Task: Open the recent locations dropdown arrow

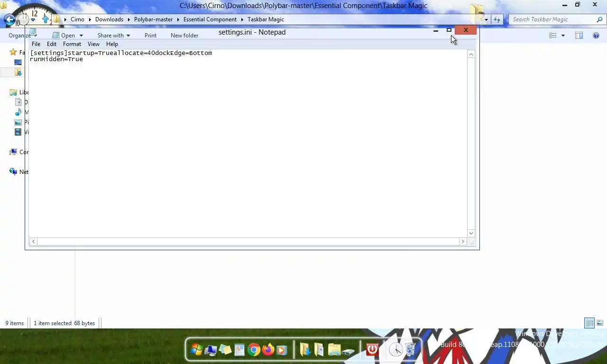Action: (33, 20)
